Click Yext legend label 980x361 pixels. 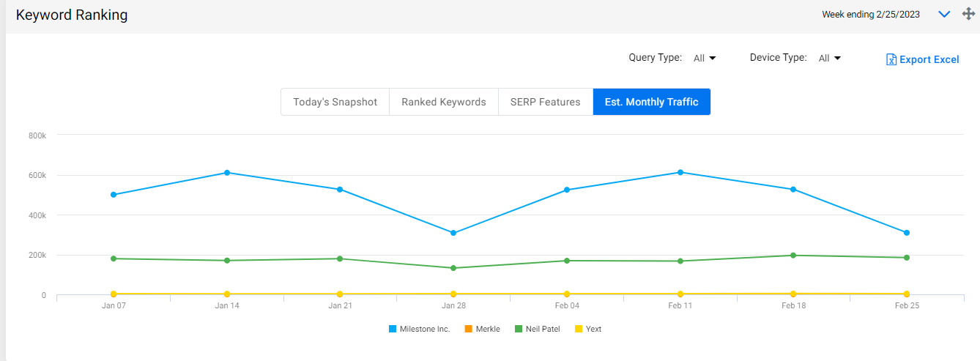[594, 330]
